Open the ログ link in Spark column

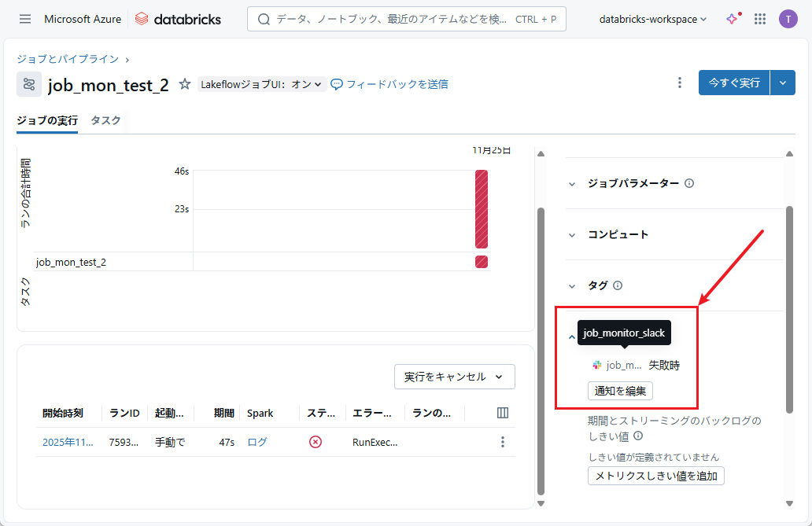point(257,442)
